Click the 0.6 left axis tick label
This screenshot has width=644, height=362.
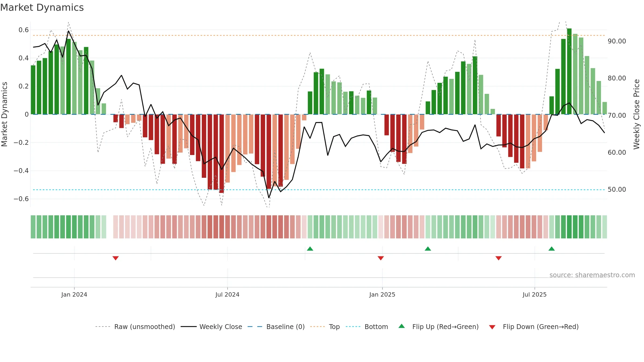[24, 30]
